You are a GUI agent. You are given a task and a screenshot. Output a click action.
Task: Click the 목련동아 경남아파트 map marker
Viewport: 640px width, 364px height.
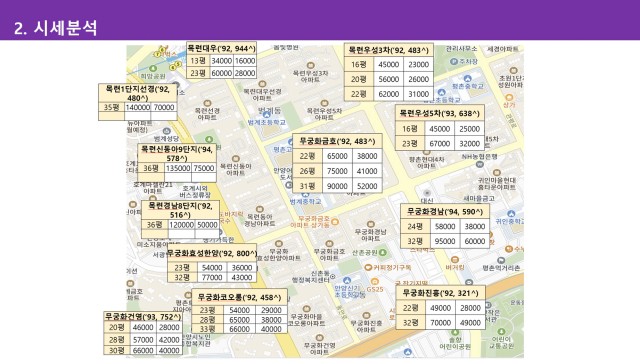(260, 209)
